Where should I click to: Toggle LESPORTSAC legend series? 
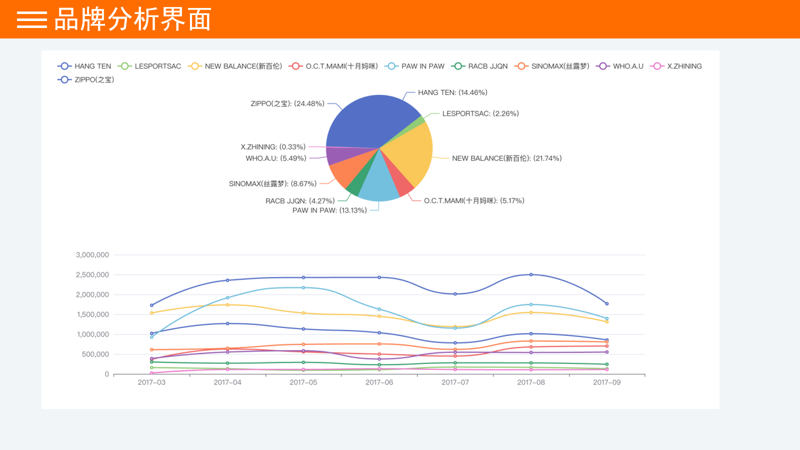(x=149, y=66)
